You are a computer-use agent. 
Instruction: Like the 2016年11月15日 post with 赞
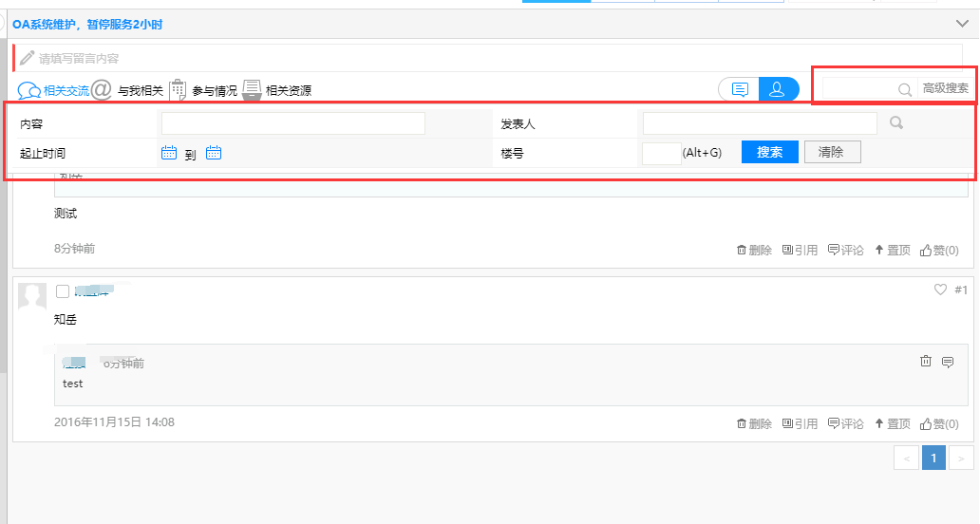(938, 423)
